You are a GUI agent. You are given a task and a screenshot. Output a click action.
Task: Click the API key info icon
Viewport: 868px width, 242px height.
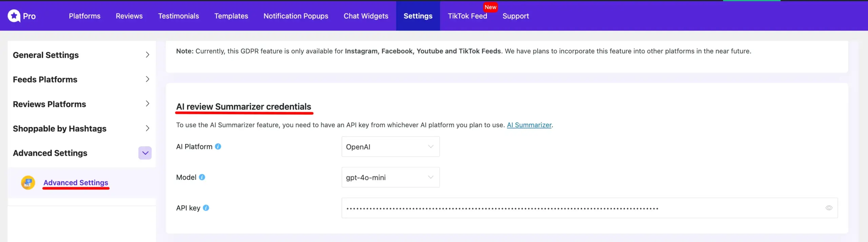[206, 208]
